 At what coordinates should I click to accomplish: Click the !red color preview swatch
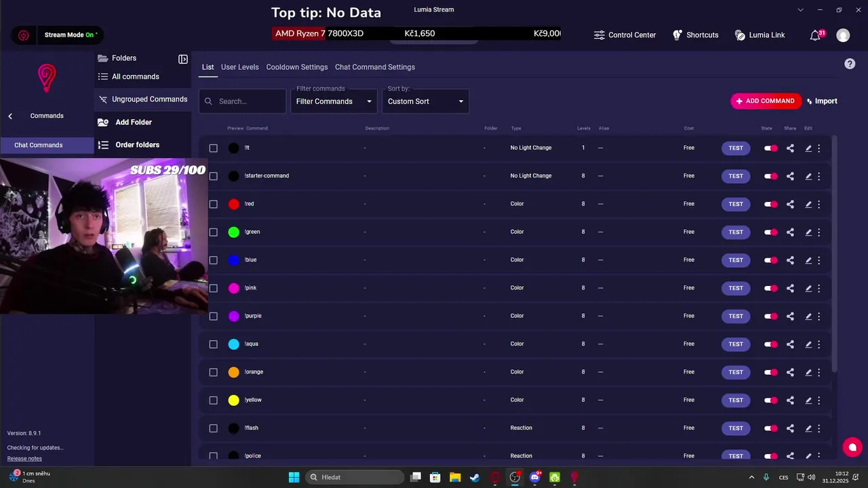[234, 204]
